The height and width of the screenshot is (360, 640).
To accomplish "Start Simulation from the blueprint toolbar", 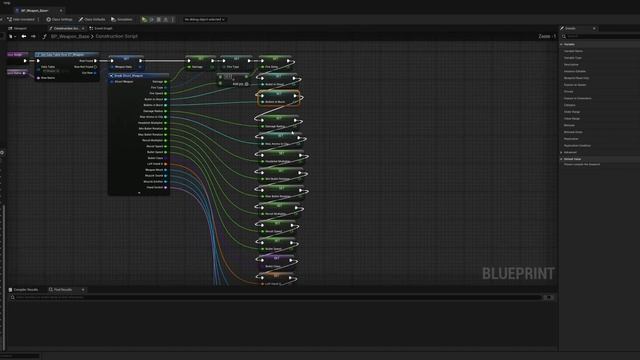I will coord(122,19).
